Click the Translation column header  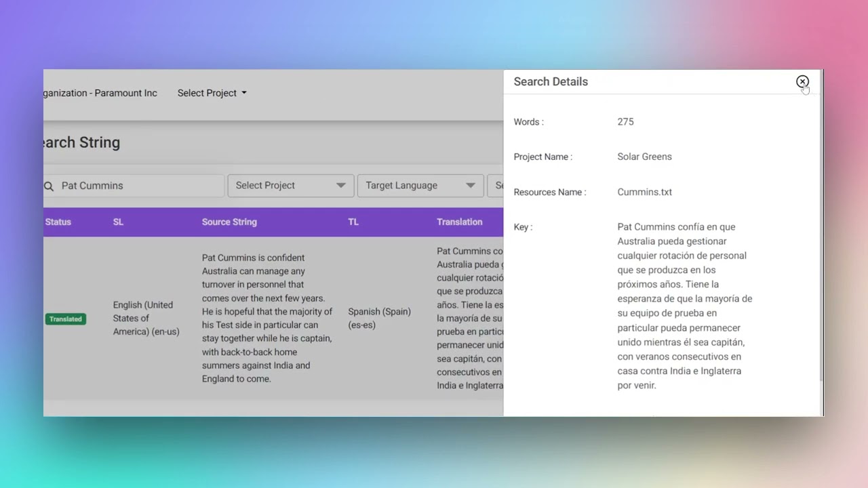pyautogui.click(x=460, y=222)
